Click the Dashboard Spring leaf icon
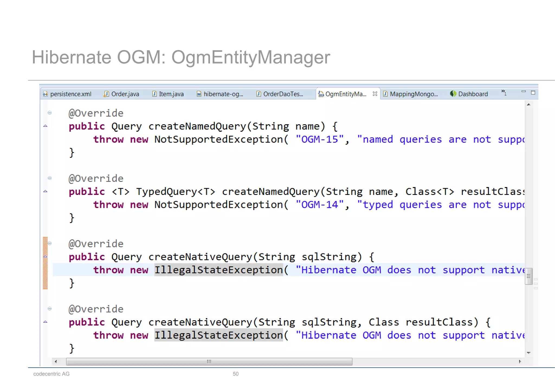555x392 pixels. 453,94
